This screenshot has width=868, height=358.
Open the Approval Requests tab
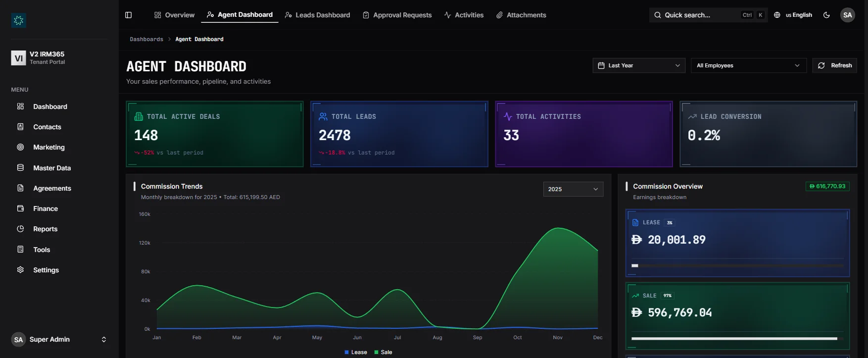coord(397,15)
